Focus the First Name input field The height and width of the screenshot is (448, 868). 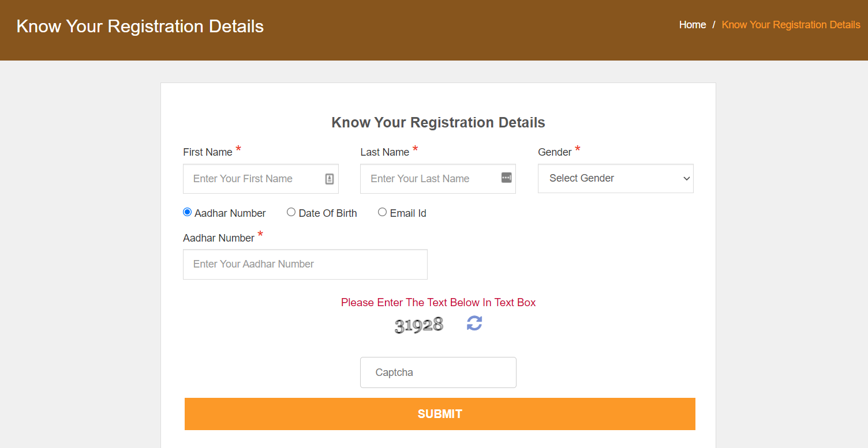(x=261, y=179)
